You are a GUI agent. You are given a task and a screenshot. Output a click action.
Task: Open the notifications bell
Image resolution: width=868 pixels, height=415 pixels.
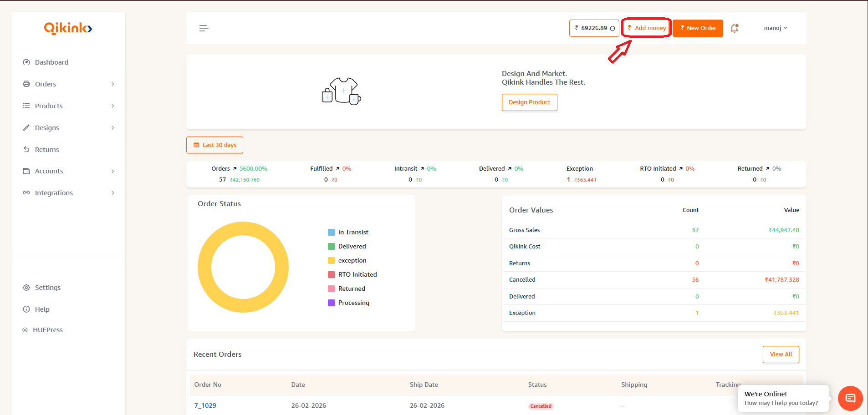(734, 28)
